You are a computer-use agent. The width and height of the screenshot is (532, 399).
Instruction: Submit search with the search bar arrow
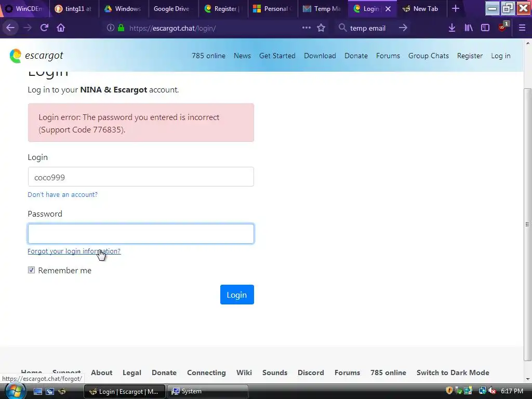tap(403, 28)
